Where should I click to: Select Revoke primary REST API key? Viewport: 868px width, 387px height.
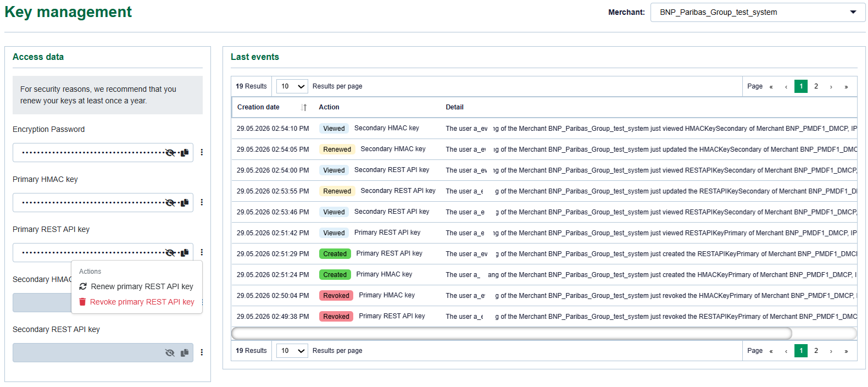point(136,302)
